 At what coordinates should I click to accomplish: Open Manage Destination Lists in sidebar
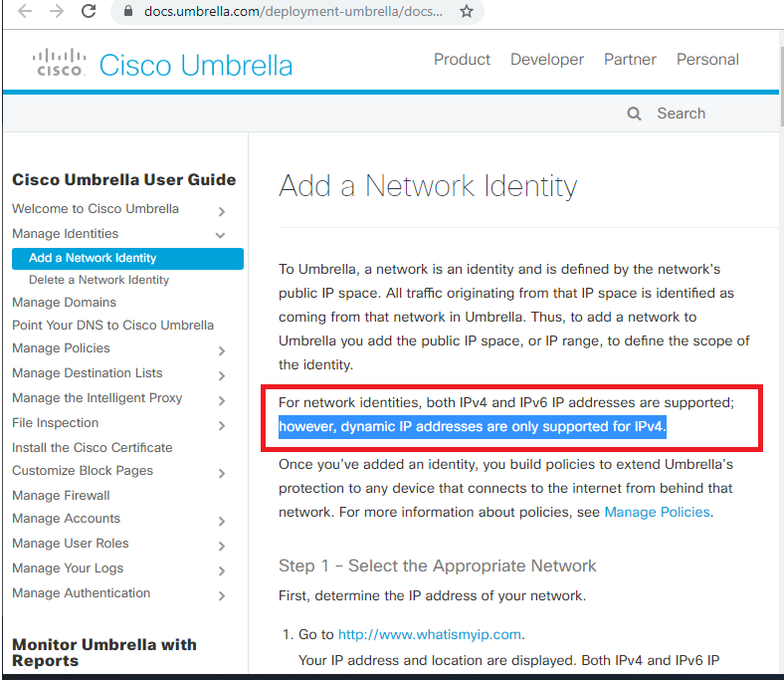(x=87, y=373)
